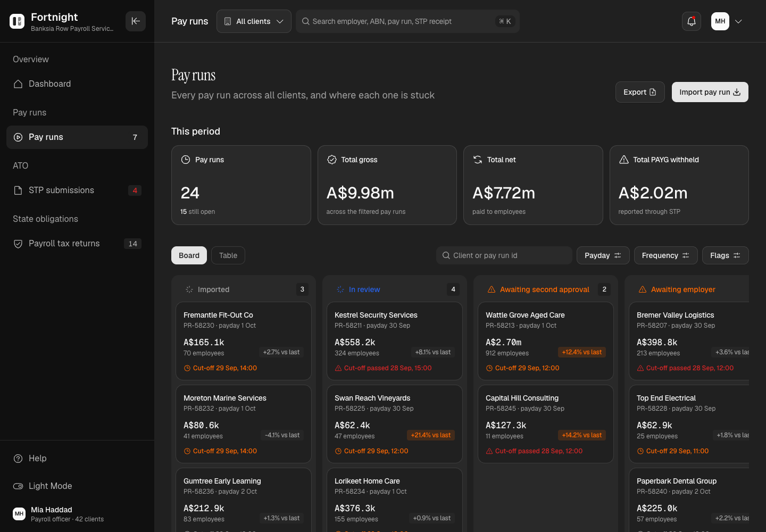Open Swan Reach Vineyards card
766x532 pixels.
[395, 424]
